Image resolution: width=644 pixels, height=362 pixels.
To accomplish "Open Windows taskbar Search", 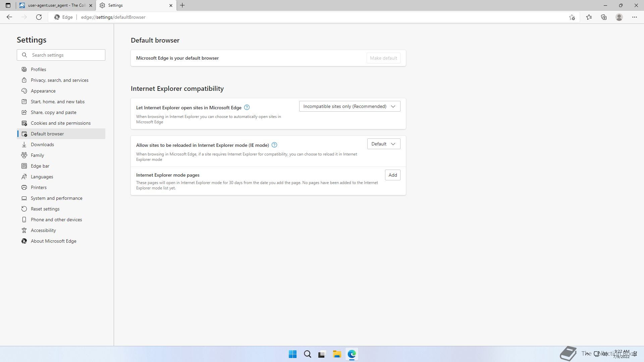I will click(307, 354).
